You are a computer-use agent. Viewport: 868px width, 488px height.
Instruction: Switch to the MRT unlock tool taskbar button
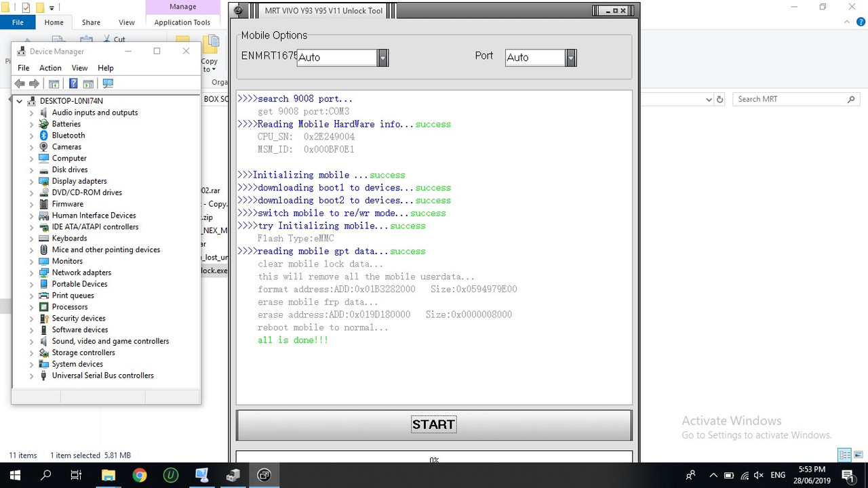pyautogui.click(x=264, y=475)
